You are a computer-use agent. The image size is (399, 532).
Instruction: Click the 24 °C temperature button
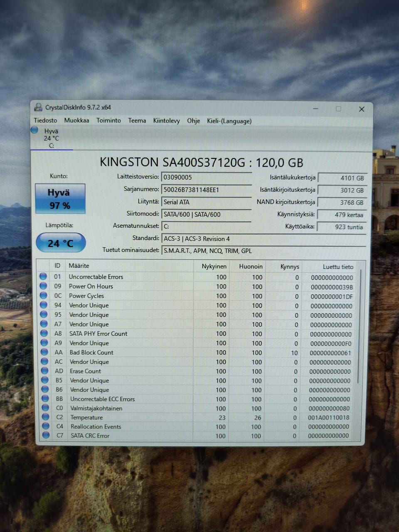(x=61, y=243)
